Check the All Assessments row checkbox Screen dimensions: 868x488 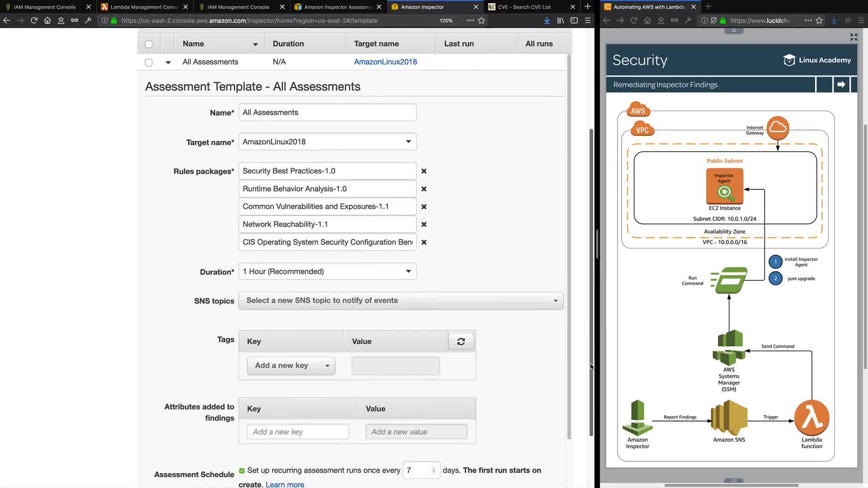149,62
